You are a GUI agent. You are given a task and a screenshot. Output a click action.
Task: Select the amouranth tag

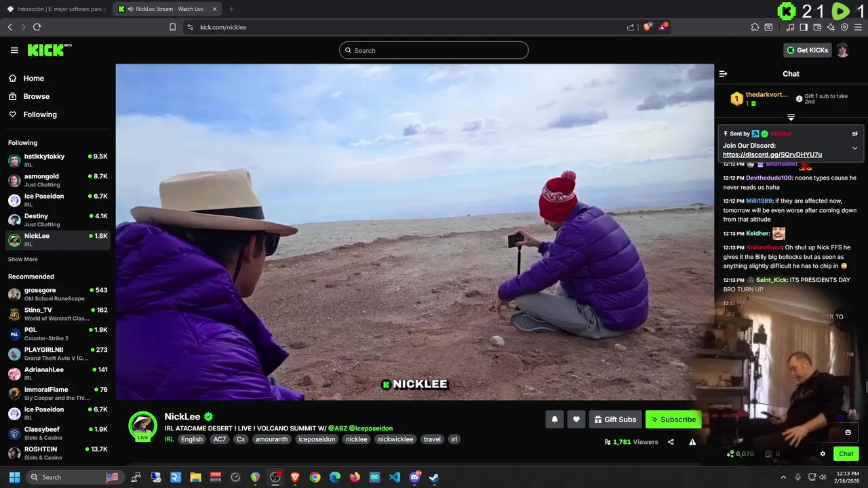(x=272, y=439)
